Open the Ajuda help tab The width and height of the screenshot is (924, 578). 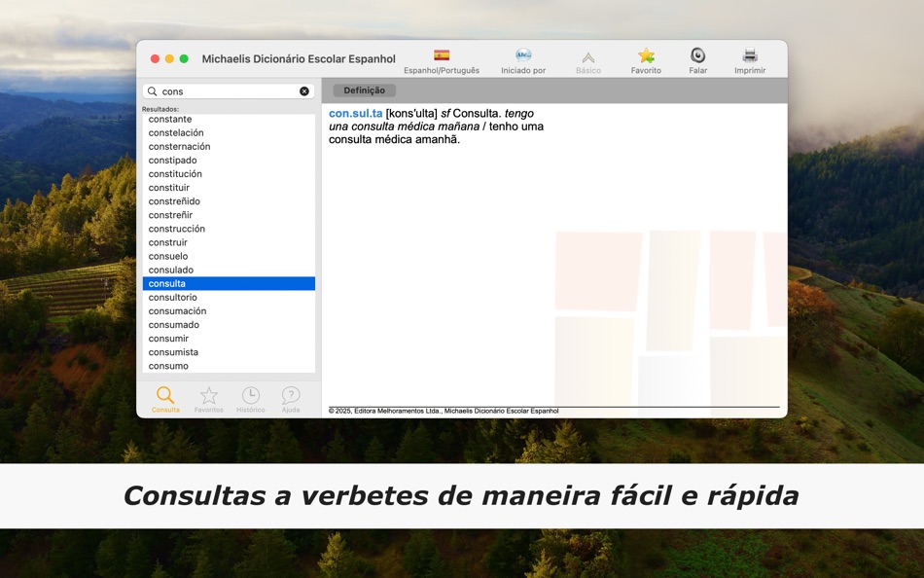click(x=291, y=399)
